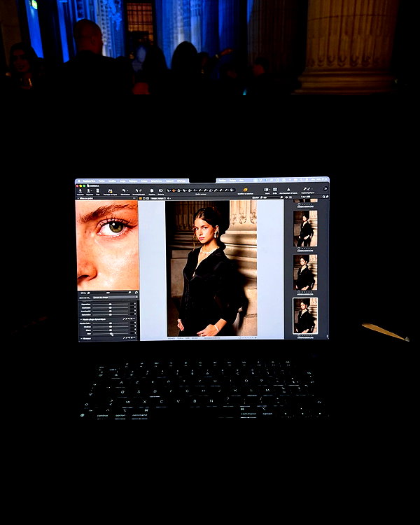This screenshot has width=420, height=525.
Task: Open the focus preview image in left panel
Action: click(x=107, y=245)
